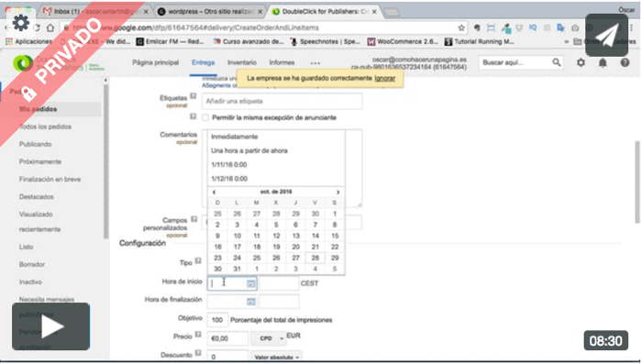Open help question mark icon
The image size is (642, 364).
click(x=625, y=62)
